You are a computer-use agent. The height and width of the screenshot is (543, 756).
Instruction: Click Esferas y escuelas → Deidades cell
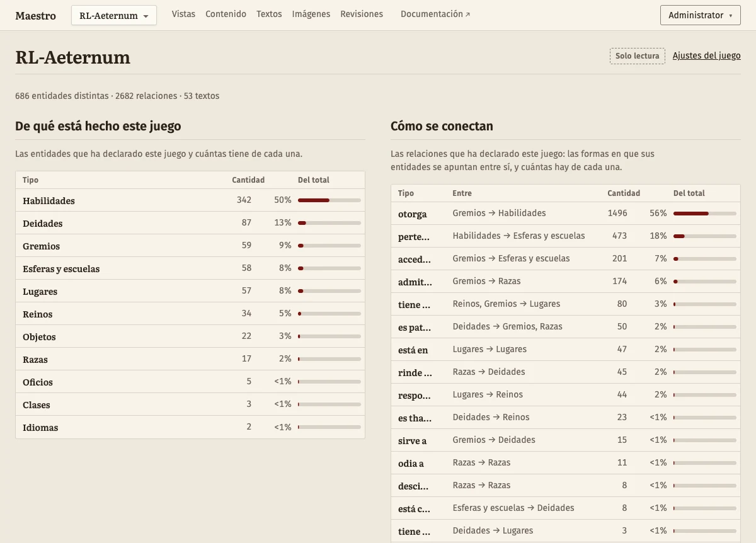[513, 508]
